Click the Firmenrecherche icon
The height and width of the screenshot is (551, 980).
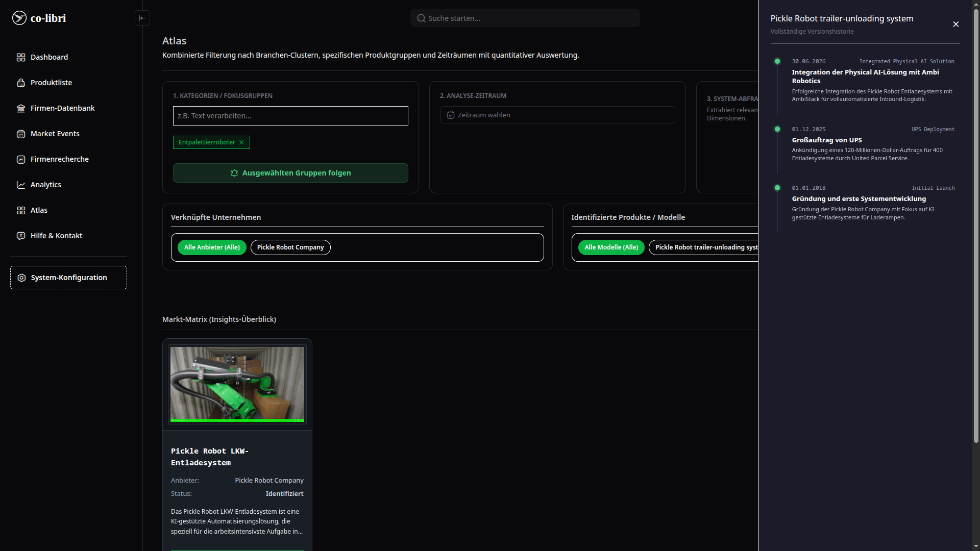pyautogui.click(x=21, y=159)
